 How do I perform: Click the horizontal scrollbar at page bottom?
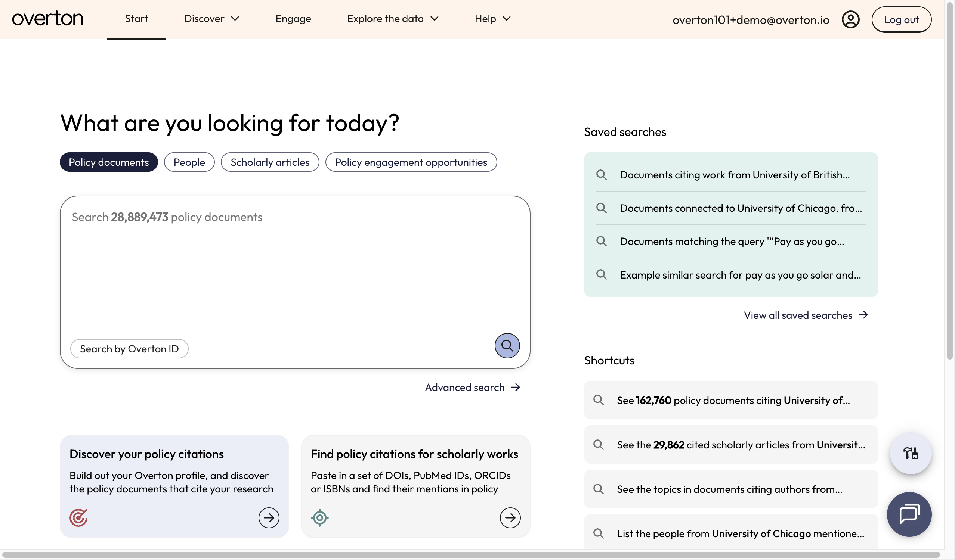point(472,554)
